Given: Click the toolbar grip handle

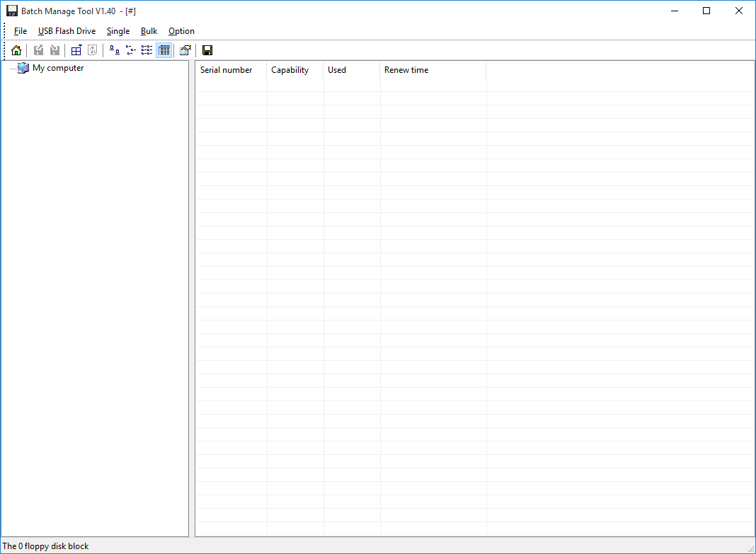Looking at the screenshot, I should click(5, 50).
